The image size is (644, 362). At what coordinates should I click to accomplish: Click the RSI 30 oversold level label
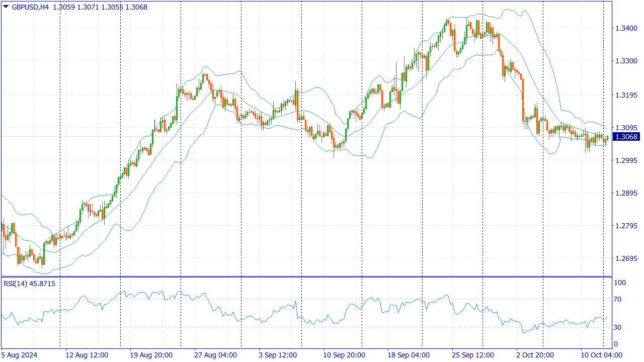click(x=618, y=327)
